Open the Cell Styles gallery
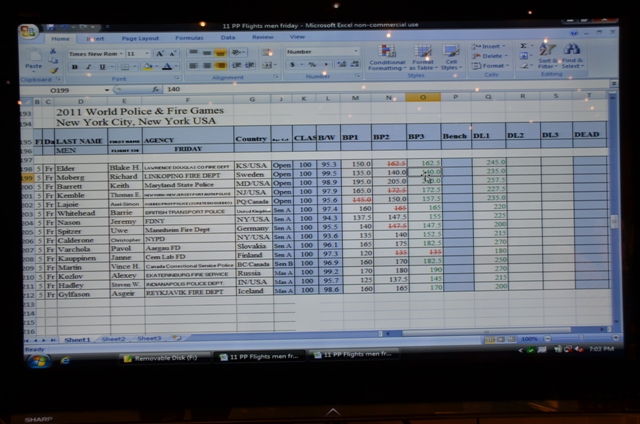Viewport: 640px width, 424px height. coord(451,57)
